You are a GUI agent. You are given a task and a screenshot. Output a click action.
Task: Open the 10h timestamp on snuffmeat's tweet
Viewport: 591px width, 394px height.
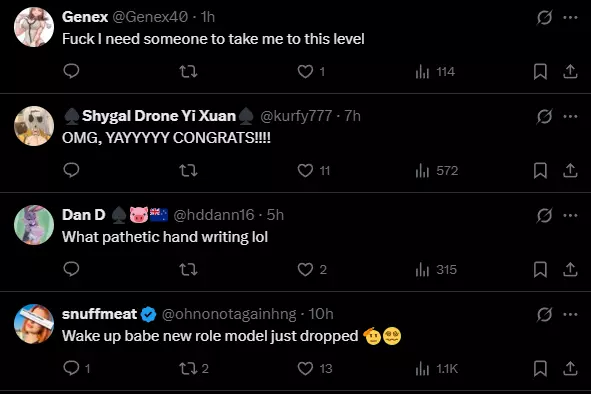[321, 314]
